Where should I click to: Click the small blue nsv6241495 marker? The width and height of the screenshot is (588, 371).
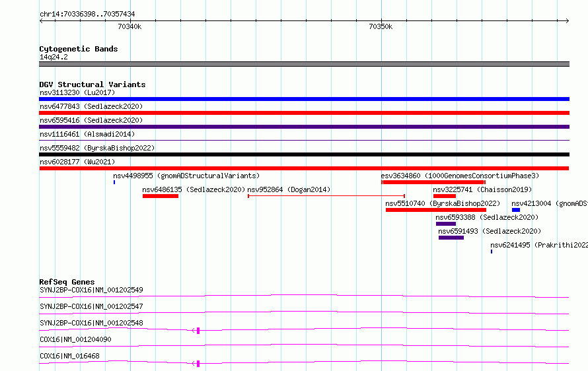(x=492, y=252)
